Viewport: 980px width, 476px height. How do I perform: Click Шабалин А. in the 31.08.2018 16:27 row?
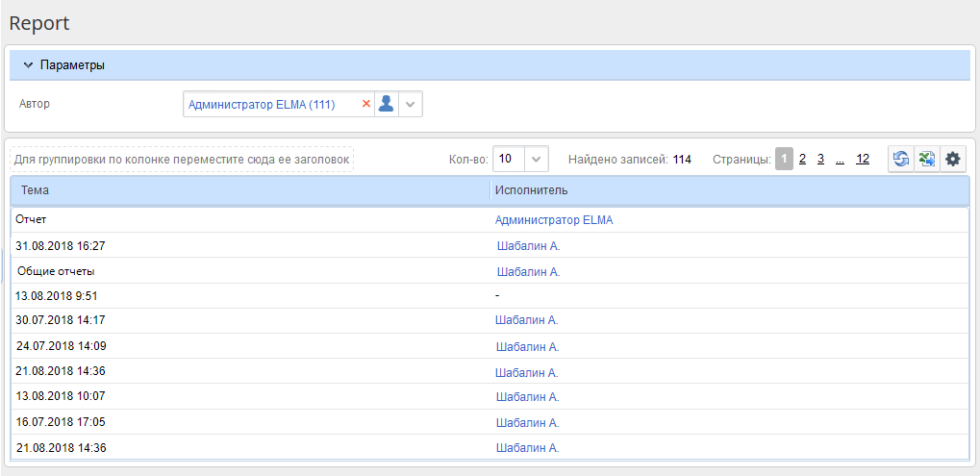[528, 246]
